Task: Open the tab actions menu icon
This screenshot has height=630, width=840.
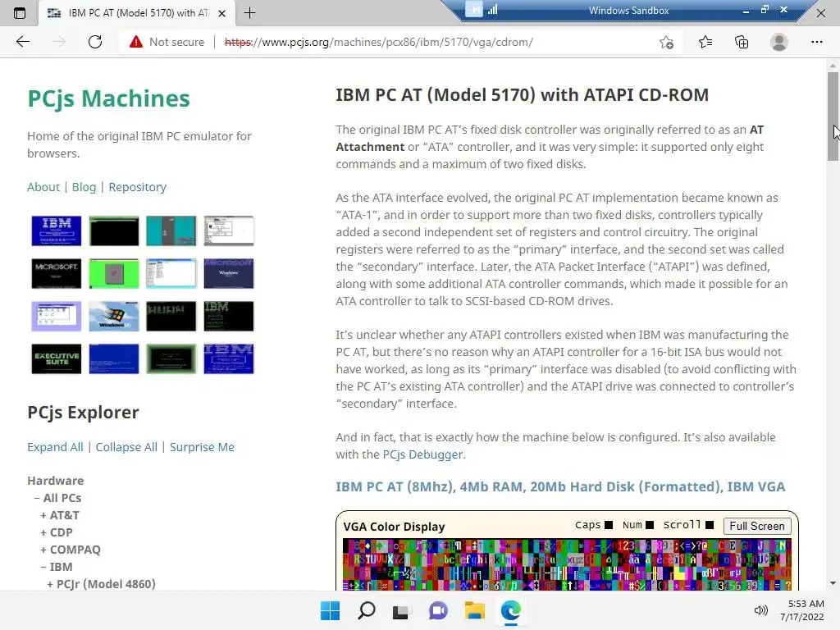Action: click(20, 13)
